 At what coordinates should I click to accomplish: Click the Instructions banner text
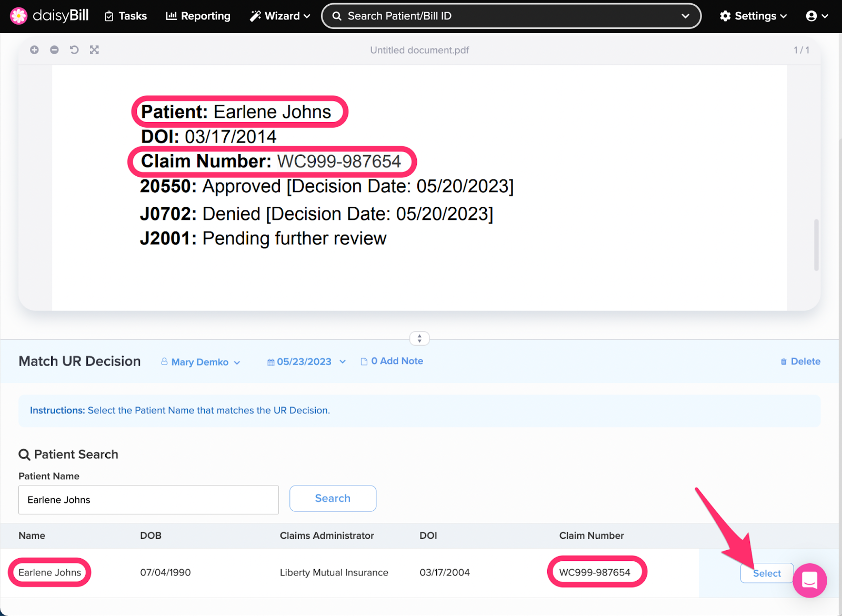180,410
